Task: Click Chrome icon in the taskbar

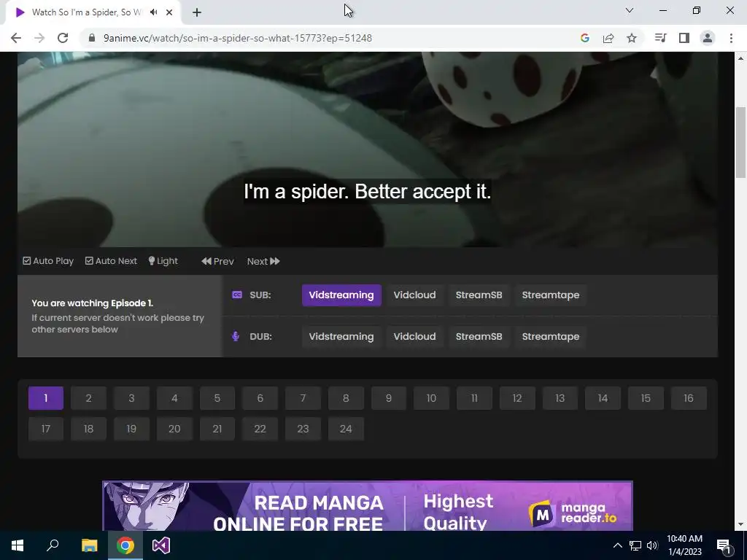Action: (125, 545)
